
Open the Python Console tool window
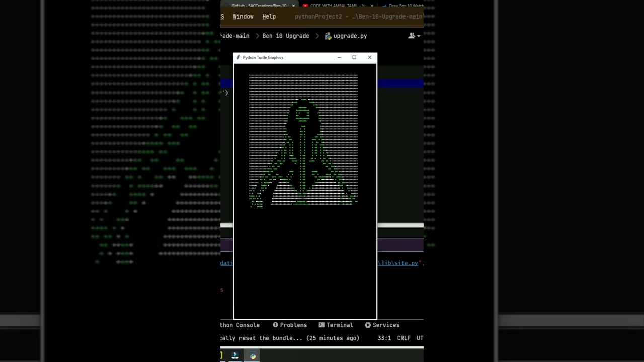tap(240, 325)
